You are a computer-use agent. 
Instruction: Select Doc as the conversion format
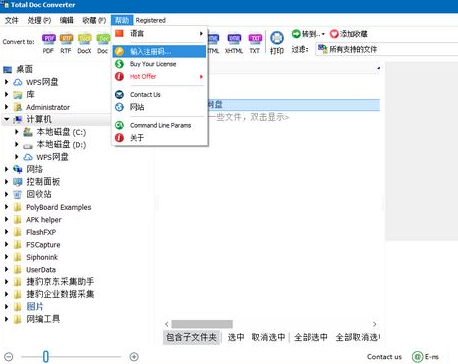(103, 43)
